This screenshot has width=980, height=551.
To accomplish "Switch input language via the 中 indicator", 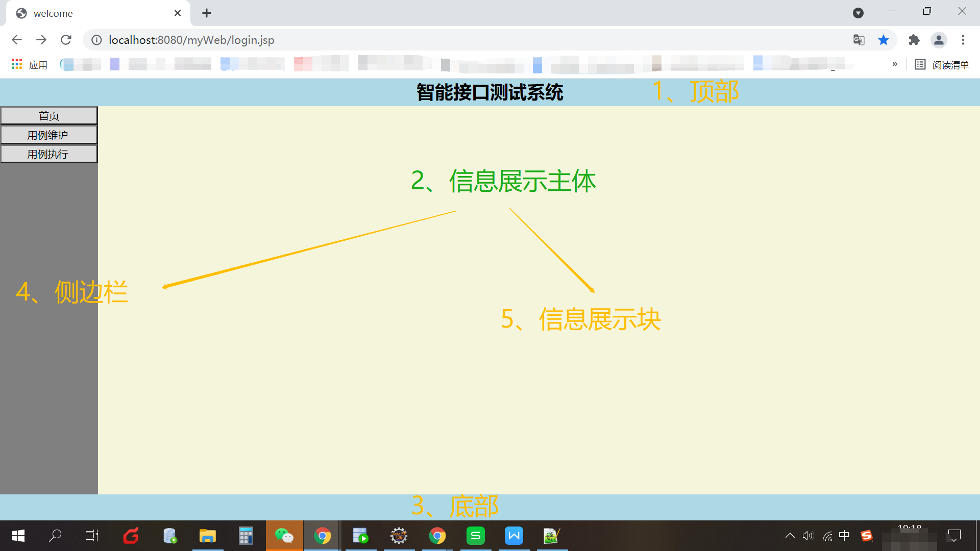I will 845,536.
